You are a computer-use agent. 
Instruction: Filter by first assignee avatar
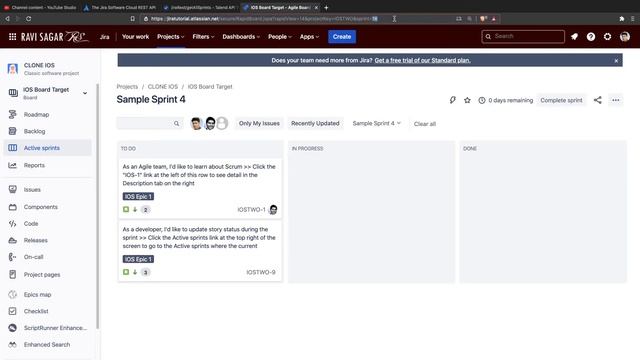coord(196,123)
